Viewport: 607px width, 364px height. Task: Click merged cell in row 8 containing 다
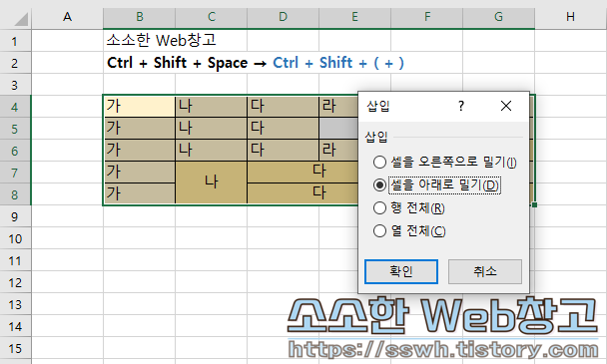303,193
